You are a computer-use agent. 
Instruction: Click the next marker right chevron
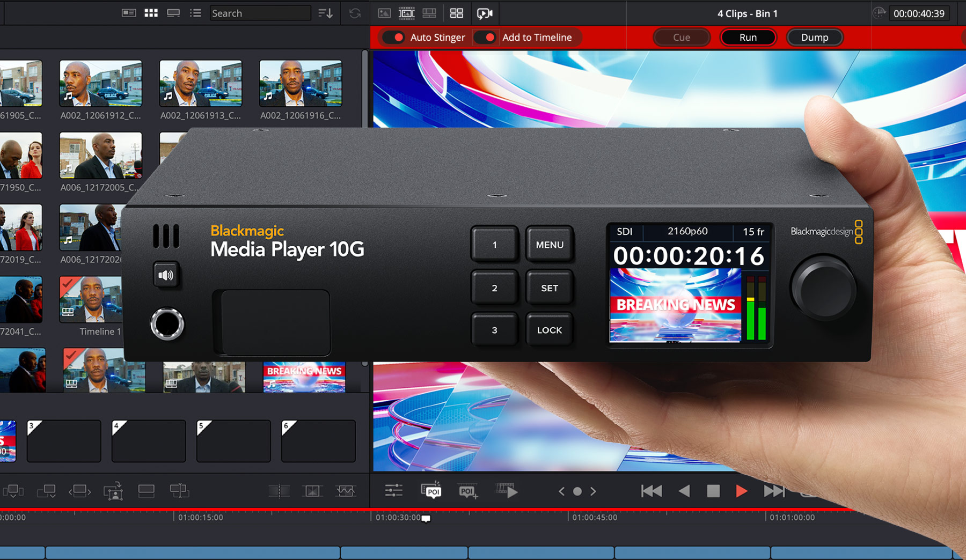(x=593, y=491)
